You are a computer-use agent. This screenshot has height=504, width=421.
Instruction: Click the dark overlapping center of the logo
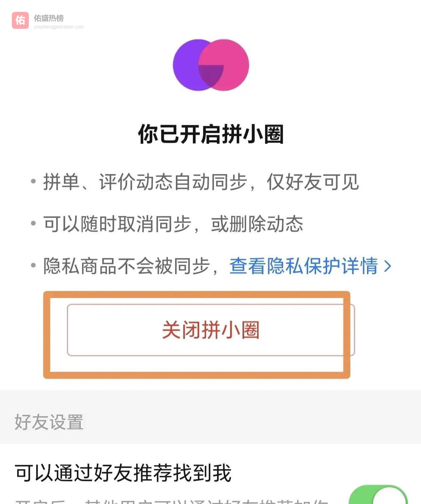point(211,74)
